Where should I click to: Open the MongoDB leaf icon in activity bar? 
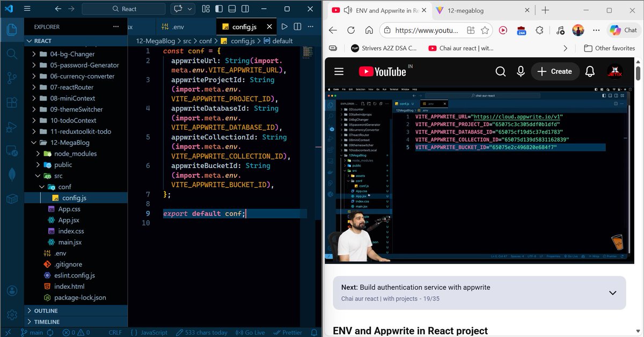(11, 175)
